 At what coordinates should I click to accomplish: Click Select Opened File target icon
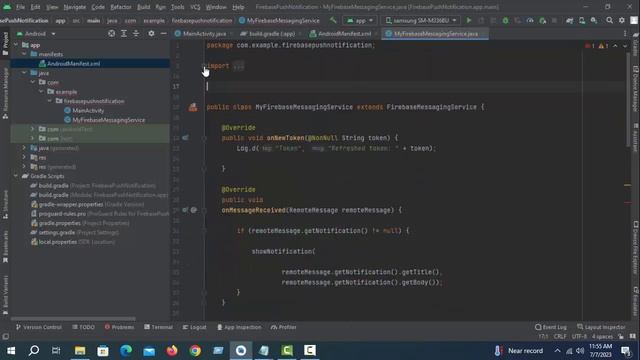[x=111, y=33]
